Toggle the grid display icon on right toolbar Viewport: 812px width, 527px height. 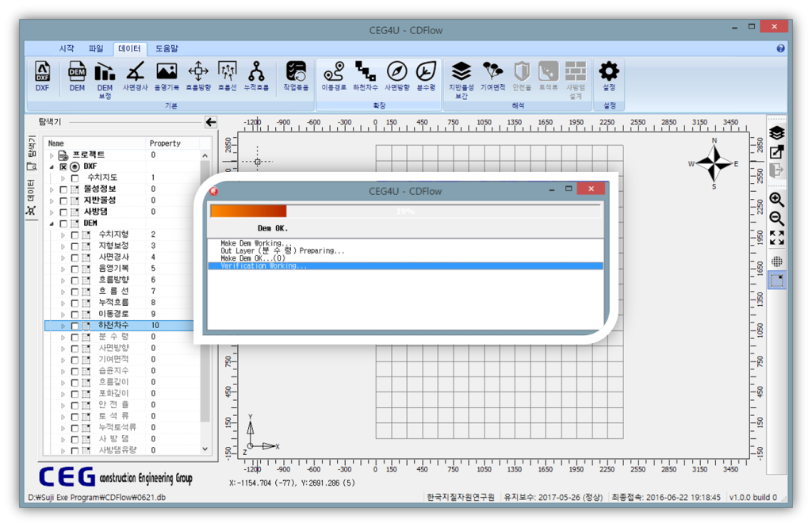776,262
